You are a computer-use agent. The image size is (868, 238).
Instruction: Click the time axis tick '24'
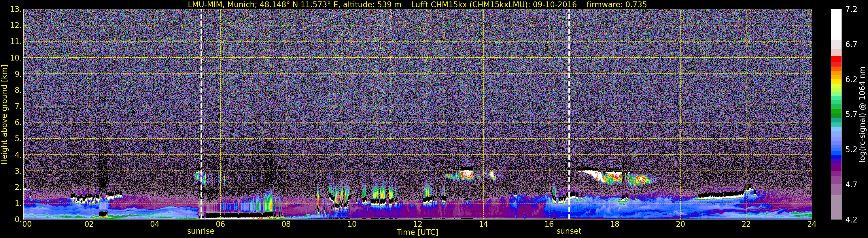pyautogui.click(x=812, y=224)
